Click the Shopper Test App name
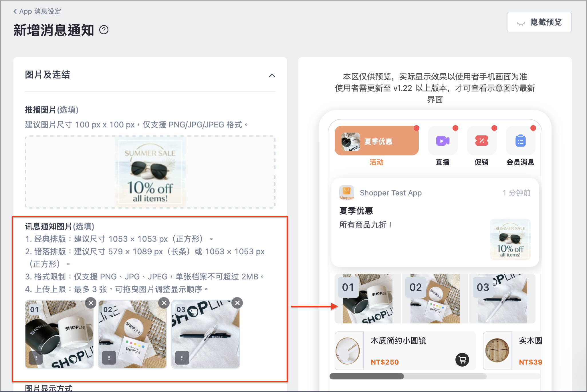This screenshot has height=392, width=587. pos(391,193)
